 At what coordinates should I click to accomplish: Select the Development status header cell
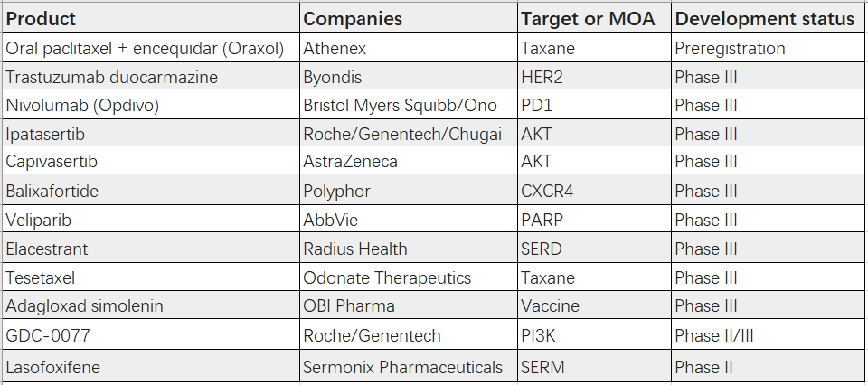[764, 19]
